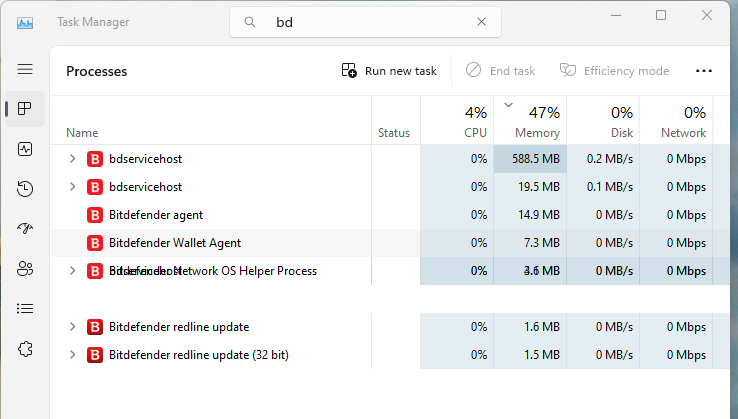This screenshot has width=738, height=419.
Task: Click inside the search field containing bd
Action: tap(360, 21)
